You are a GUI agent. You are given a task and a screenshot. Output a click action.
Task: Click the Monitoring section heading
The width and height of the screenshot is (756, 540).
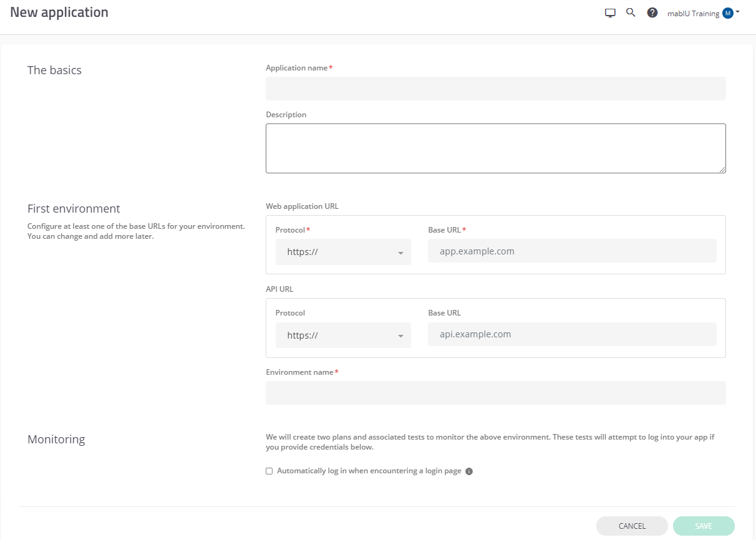[56, 439]
